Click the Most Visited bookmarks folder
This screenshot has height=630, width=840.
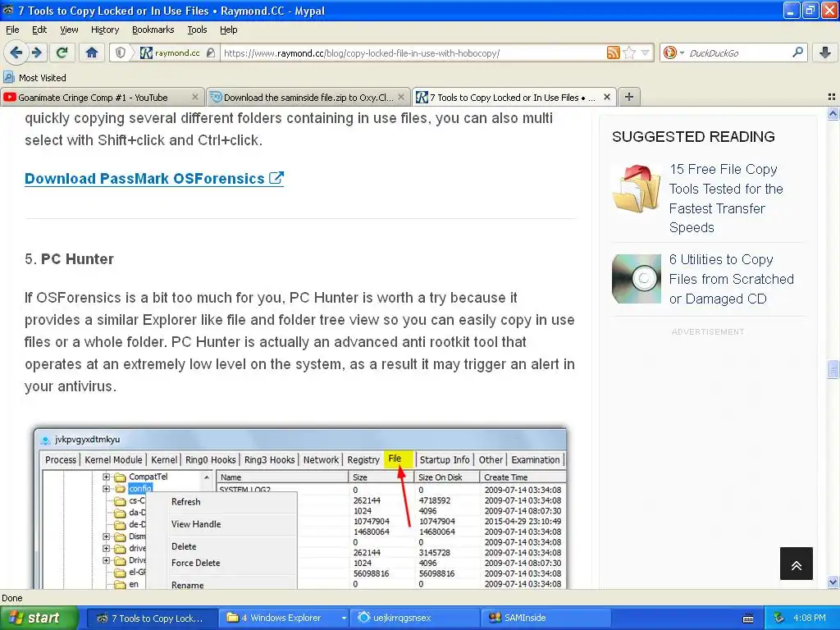[34, 78]
